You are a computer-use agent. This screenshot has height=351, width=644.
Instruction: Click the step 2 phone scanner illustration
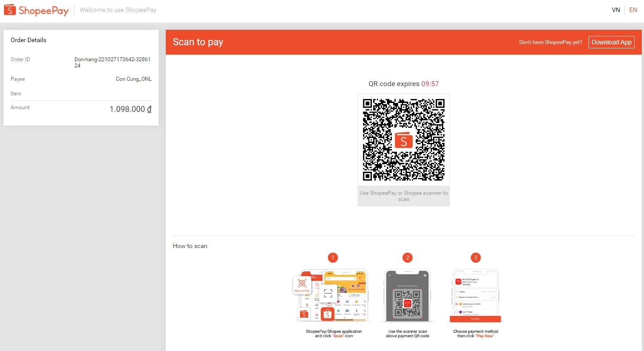(407, 295)
